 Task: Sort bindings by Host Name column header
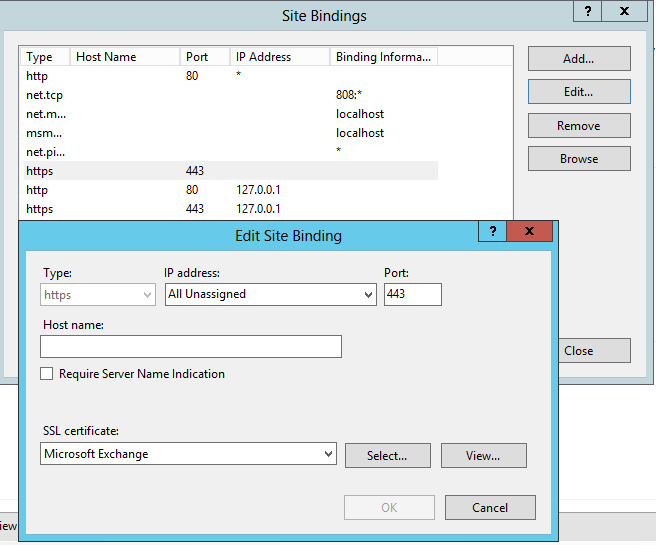tap(125, 57)
